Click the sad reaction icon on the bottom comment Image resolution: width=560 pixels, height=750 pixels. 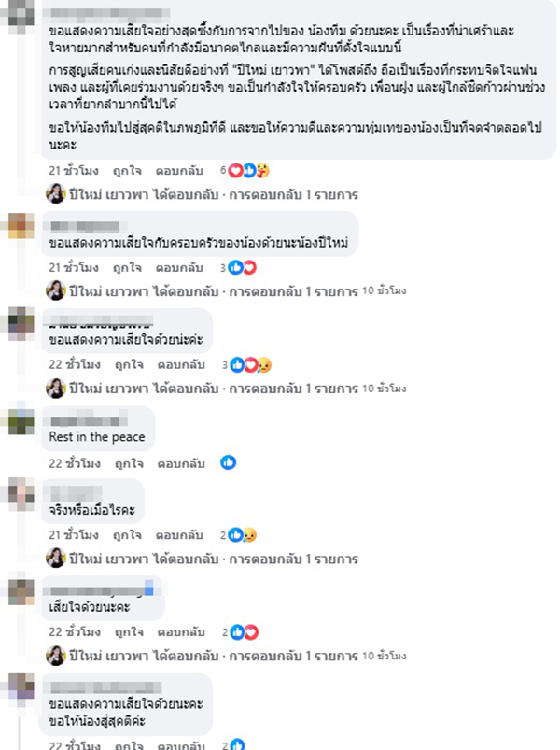pyautogui.click(x=250, y=745)
